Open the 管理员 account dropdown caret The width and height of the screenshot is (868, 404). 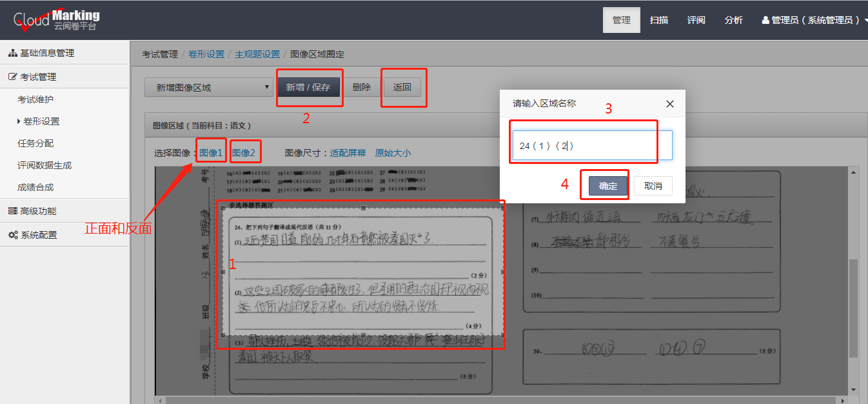click(x=864, y=19)
